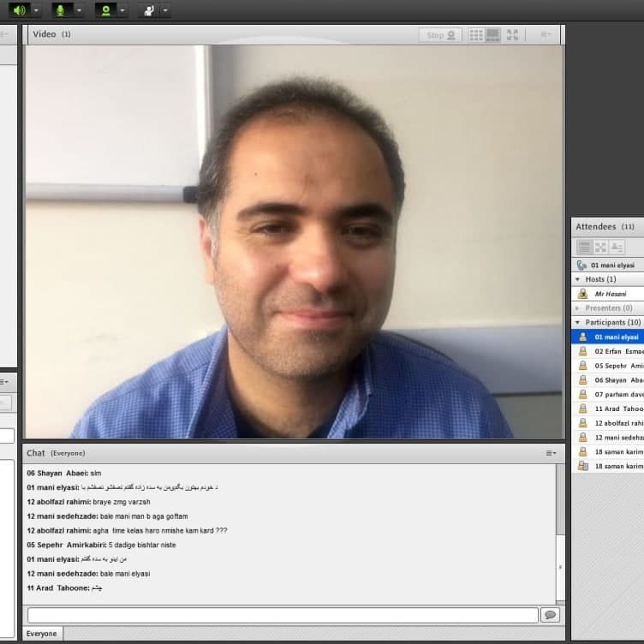Image resolution: width=644 pixels, height=644 pixels.
Task: Select the Attendees breakout room view icon
Action: point(600,247)
